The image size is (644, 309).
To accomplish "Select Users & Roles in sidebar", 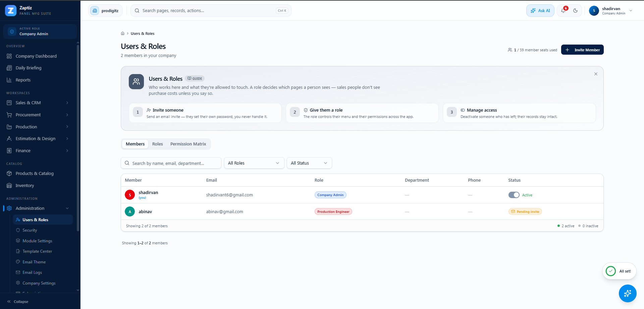I will click(x=43, y=220).
